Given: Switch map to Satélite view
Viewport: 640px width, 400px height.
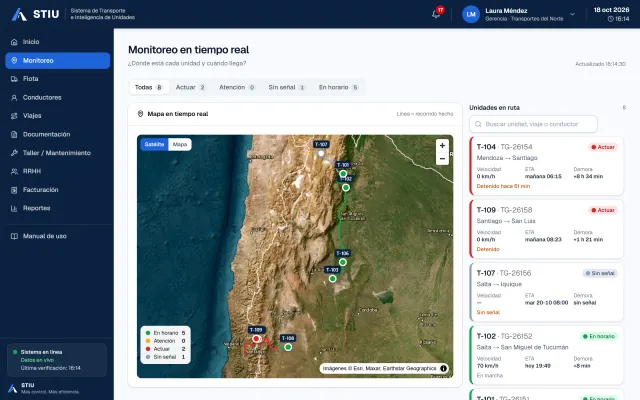Looking at the screenshot, I should [154, 144].
